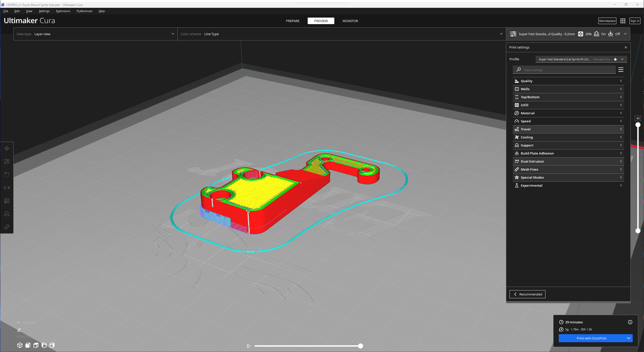Select the Mirror tool in left toolbar
The height and width of the screenshot is (352, 644).
click(7, 188)
